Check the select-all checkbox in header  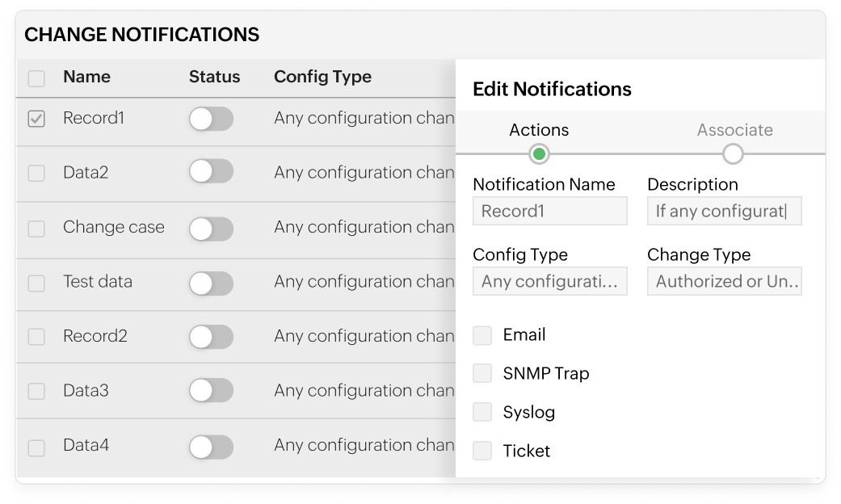click(x=36, y=77)
